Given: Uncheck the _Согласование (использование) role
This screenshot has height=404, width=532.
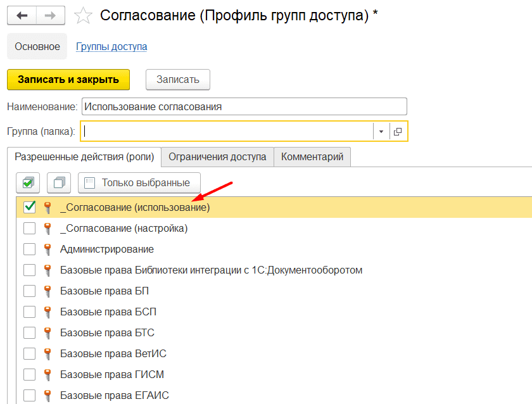Looking at the screenshot, I should click(x=30, y=207).
